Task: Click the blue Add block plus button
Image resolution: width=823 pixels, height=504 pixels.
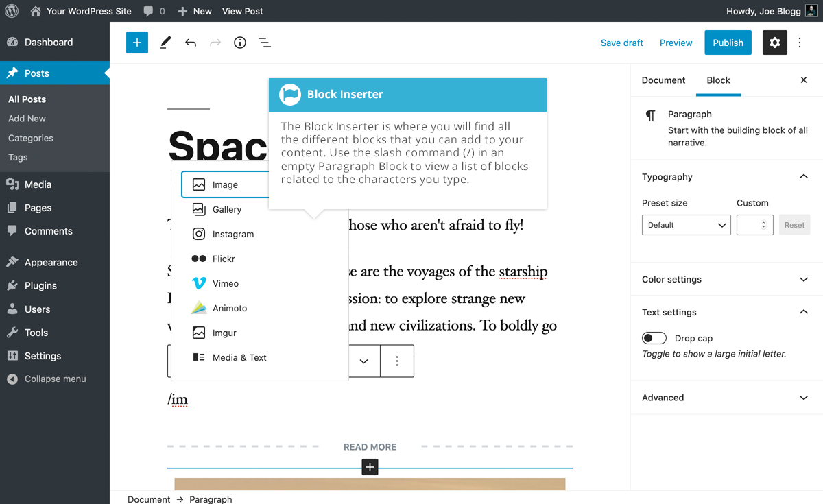Action: 137,43
